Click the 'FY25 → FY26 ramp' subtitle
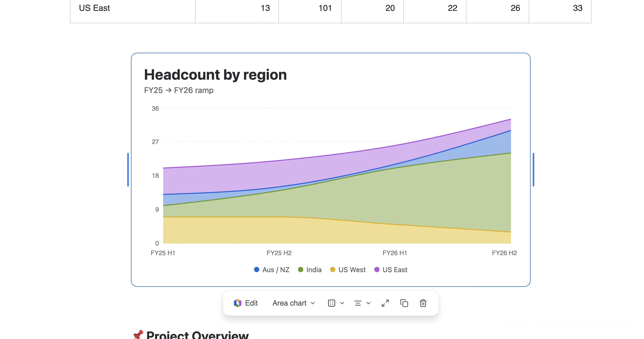The image size is (644, 339). tap(179, 90)
